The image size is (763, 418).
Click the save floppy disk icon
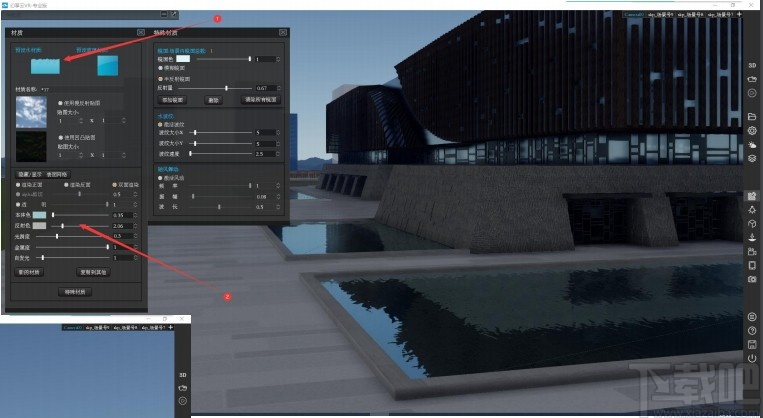[752, 345]
